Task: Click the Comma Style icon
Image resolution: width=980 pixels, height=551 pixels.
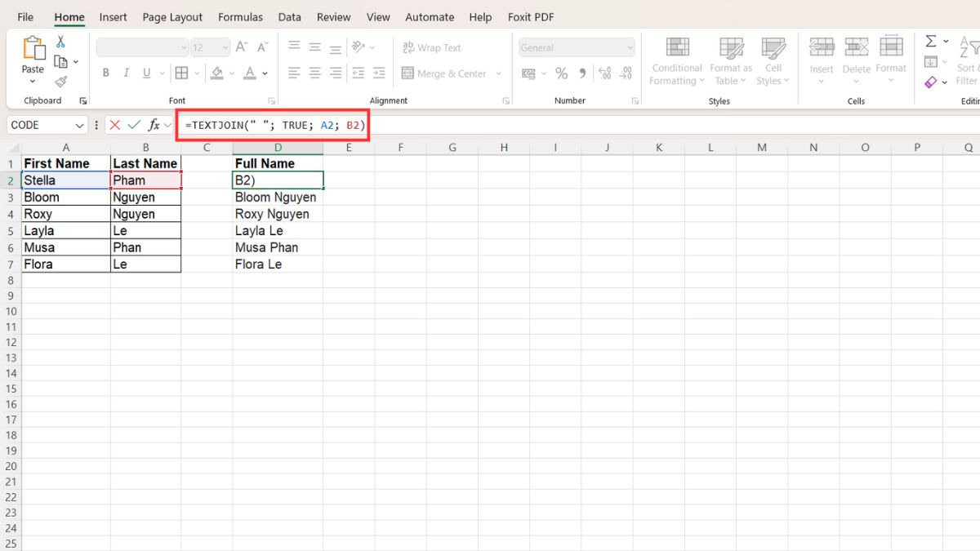Action: click(581, 73)
